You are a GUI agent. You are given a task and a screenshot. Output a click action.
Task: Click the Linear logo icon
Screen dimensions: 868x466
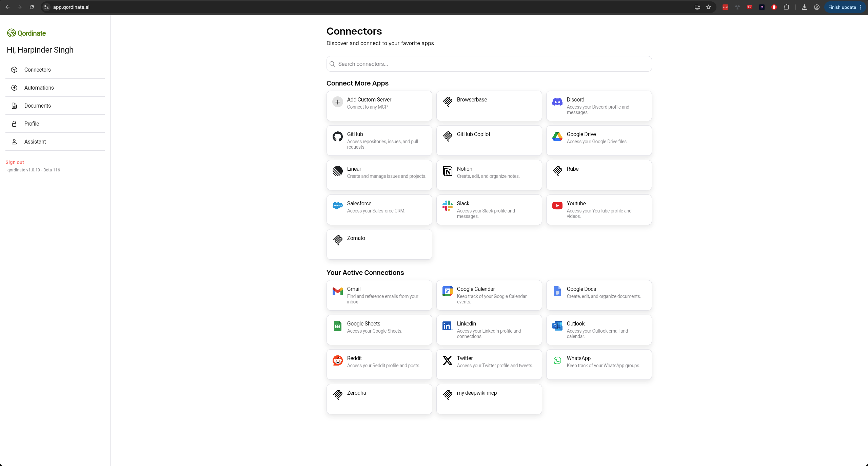tap(337, 171)
